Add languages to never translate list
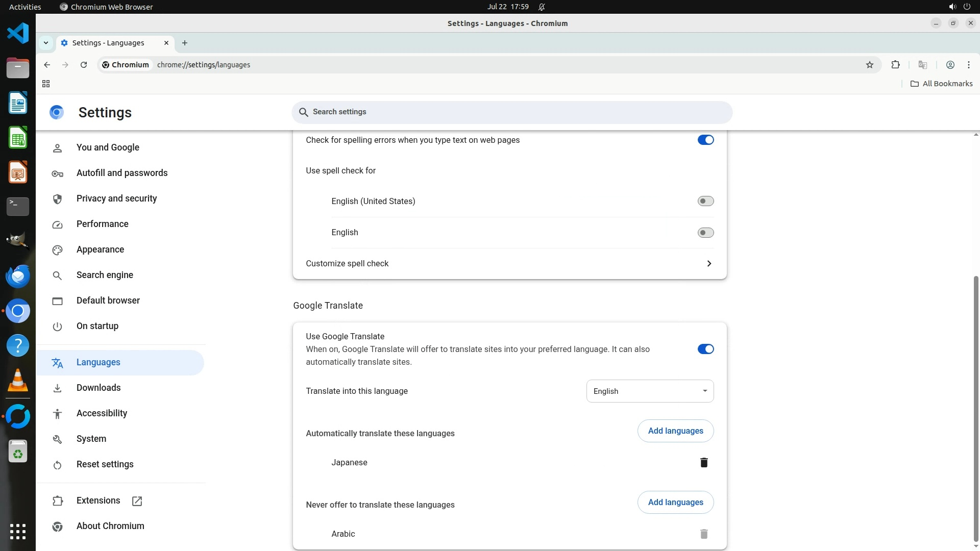 (x=675, y=503)
